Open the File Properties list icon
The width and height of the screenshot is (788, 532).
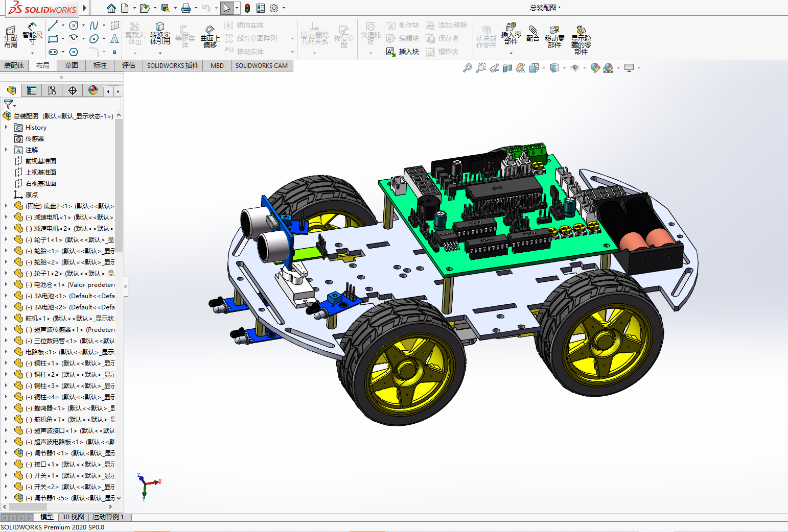(261, 8)
